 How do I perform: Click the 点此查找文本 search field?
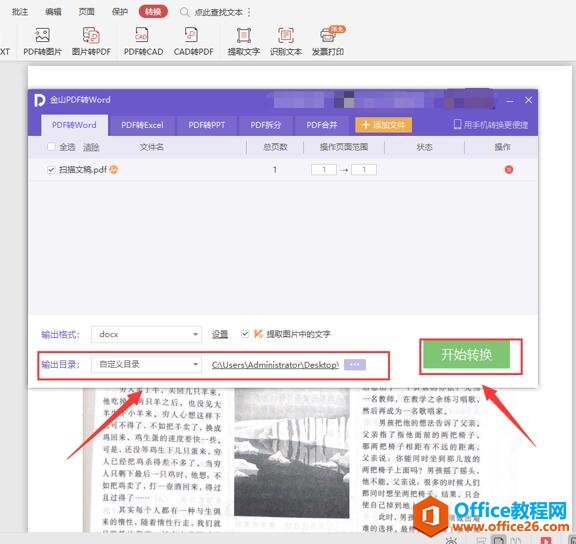click(218, 12)
